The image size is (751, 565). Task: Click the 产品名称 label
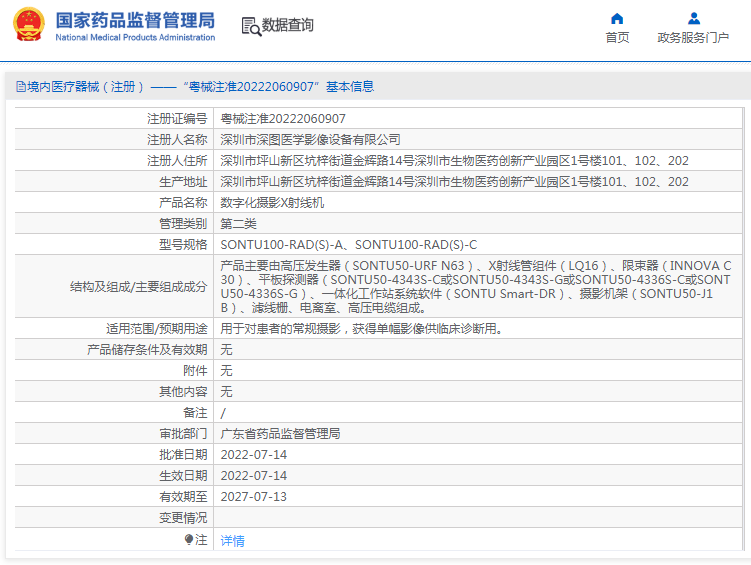point(183,203)
